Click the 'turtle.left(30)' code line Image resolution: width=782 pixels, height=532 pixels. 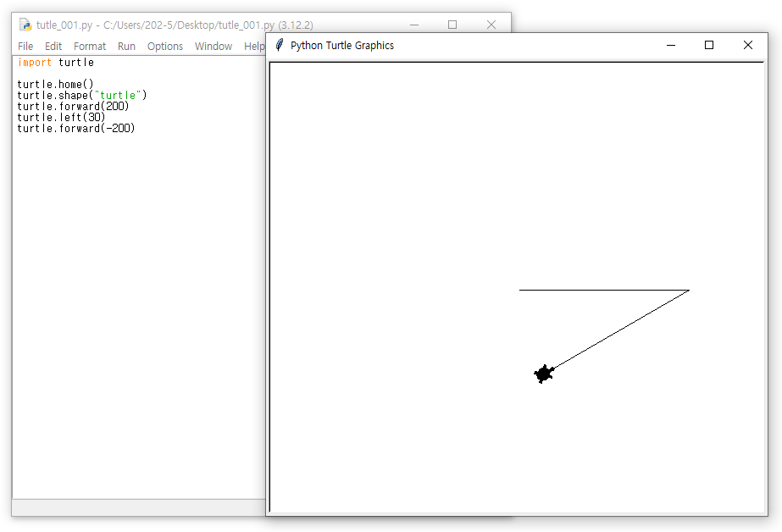pos(61,117)
